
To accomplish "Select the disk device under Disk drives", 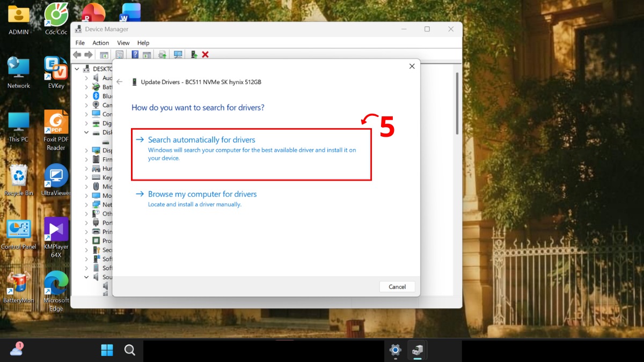I will (x=106, y=142).
